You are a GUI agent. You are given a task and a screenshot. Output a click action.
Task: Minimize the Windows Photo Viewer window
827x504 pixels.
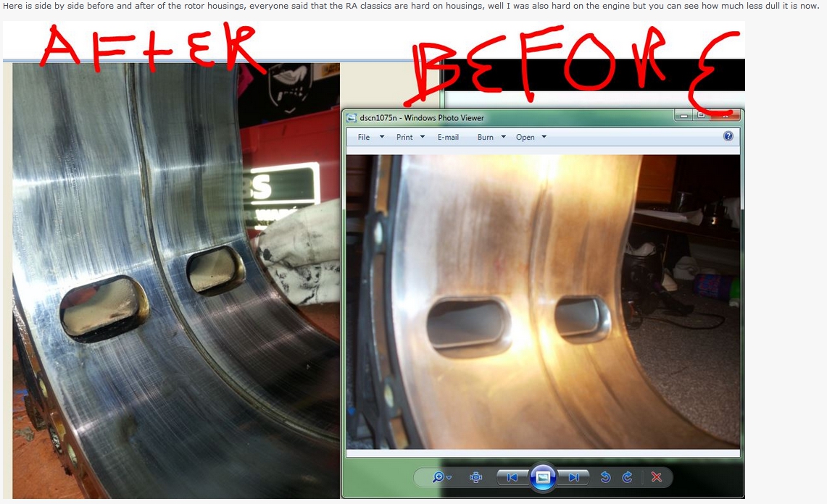point(683,115)
